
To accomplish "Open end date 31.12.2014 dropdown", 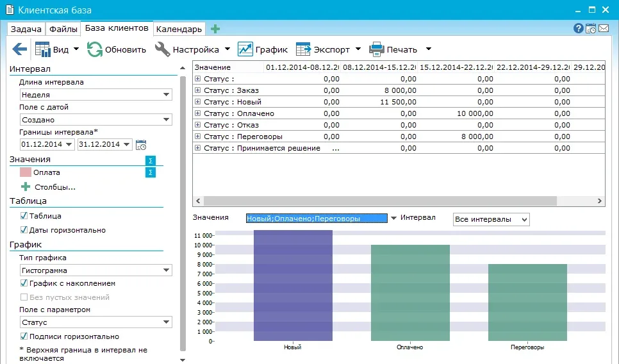I will tap(126, 144).
